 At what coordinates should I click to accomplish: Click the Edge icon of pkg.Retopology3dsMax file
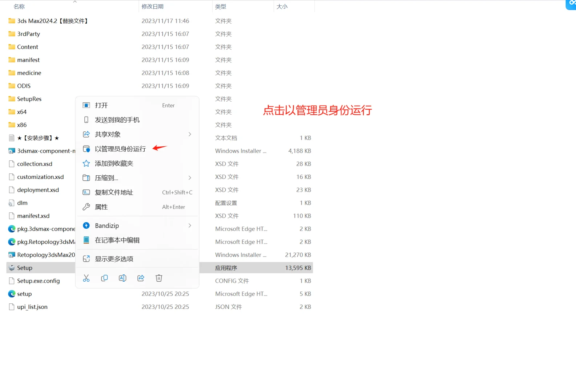pos(12,242)
